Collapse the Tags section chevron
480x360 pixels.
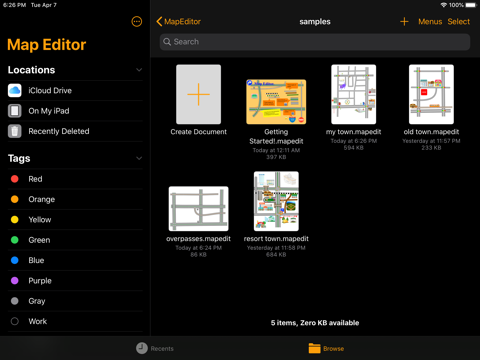point(139,158)
